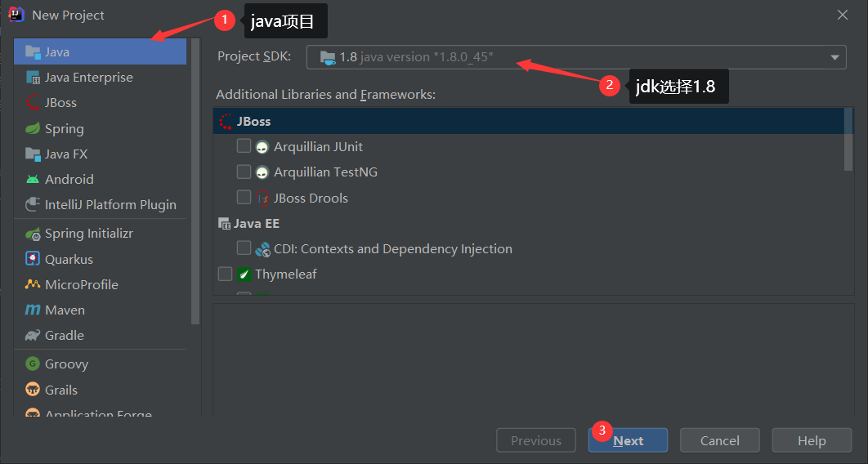The height and width of the screenshot is (464, 868).
Task: Toggle the Thymeleaf checkbox
Action: pyautogui.click(x=225, y=274)
